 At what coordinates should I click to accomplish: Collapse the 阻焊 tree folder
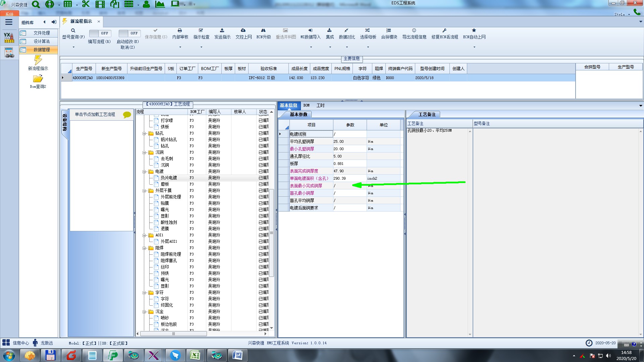pos(144,248)
